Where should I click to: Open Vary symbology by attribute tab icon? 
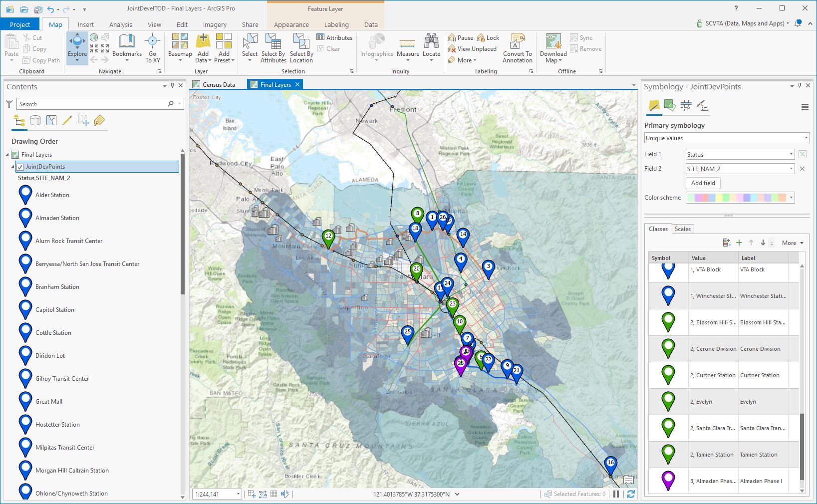[670, 105]
